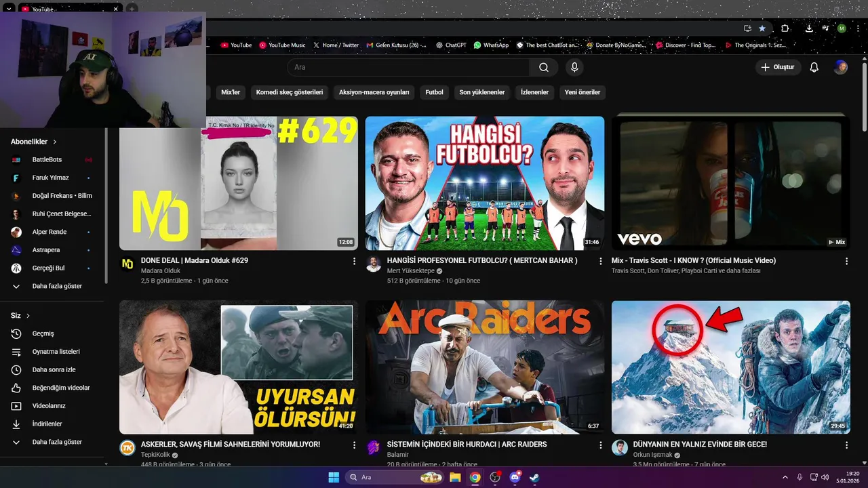Viewport: 868px width, 488px height.
Task: Select the Mix'ler filter chip
Action: (231, 92)
